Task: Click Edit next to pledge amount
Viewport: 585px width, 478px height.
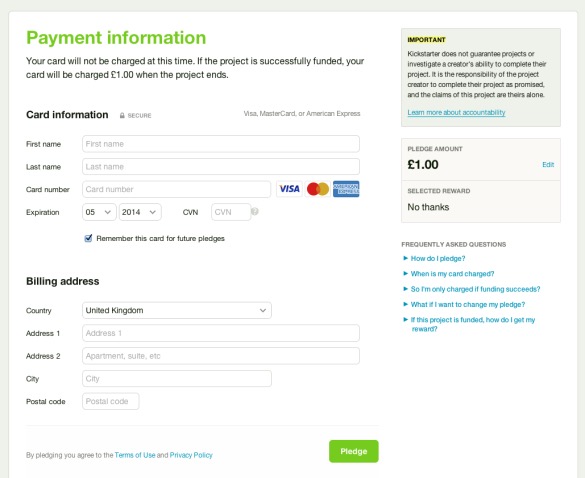Action: pos(548,165)
